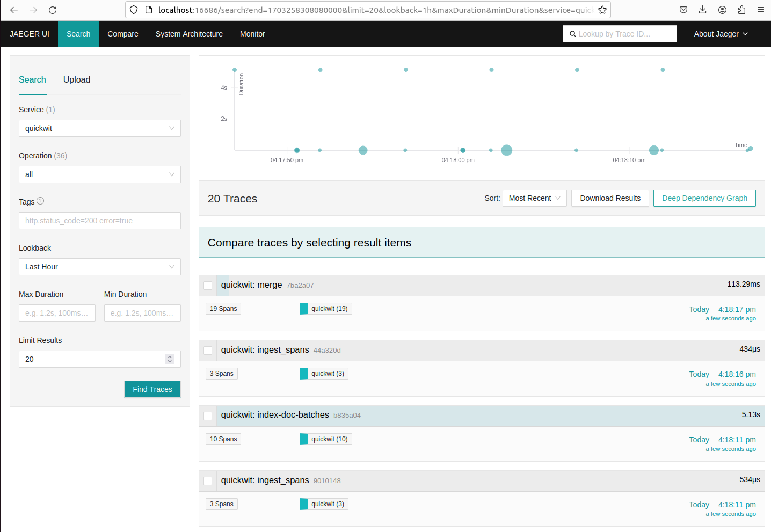Bookmark this page with the star icon
Screen dimensions: 771x532
tap(602, 10)
